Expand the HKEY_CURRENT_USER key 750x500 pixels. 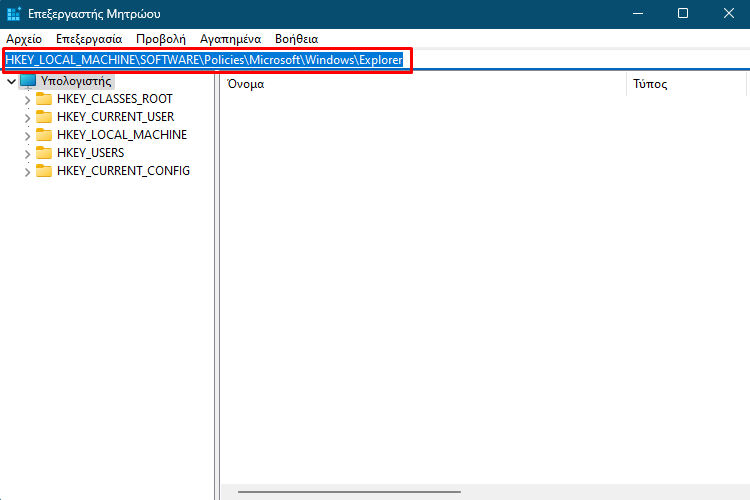[27, 118]
